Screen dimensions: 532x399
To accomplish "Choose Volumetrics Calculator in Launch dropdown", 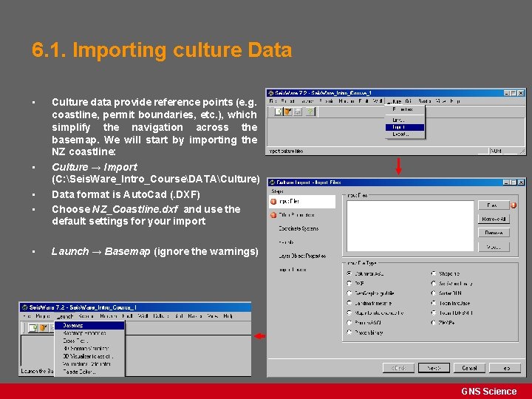I will pyautogui.click(x=89, y=364).
